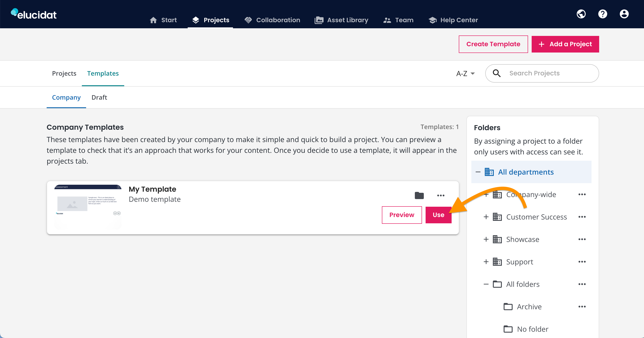Expand the Showcase department
Image resolution: width=644 pixels, height=338 pixels.
click(x=486, y=239)
